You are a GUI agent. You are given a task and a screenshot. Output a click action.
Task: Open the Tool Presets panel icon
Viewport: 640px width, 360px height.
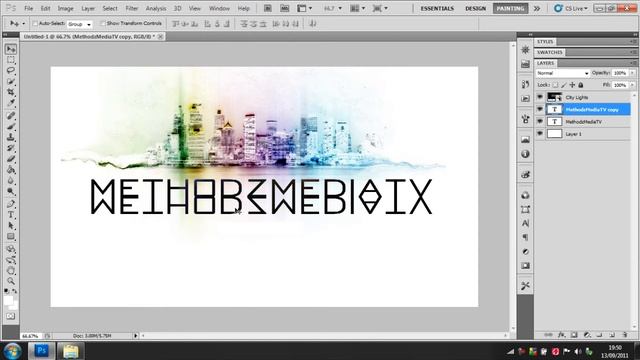525,286
